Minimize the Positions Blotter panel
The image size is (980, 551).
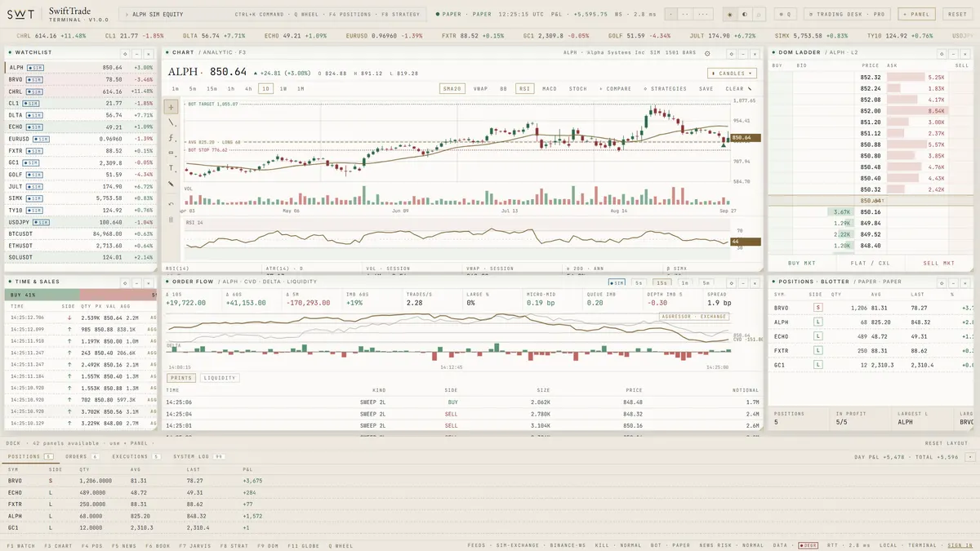[x=955, y=282]
